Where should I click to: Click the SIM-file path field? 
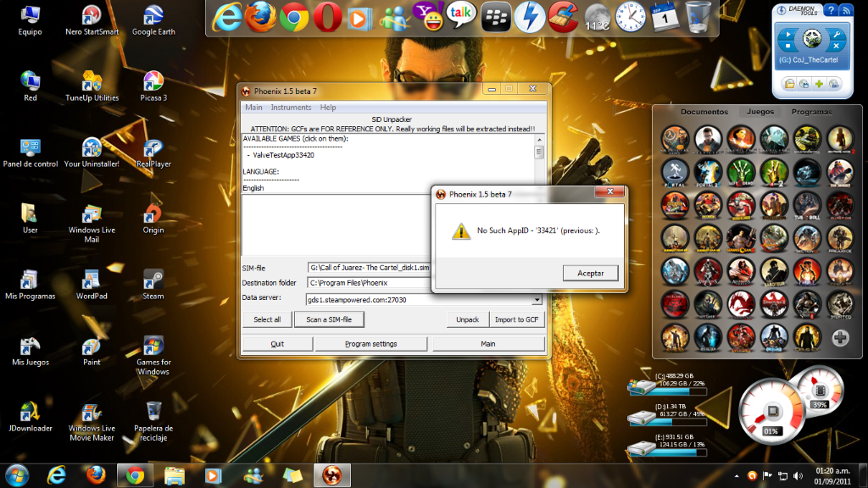pyautogui.click(x=370, y=268)
